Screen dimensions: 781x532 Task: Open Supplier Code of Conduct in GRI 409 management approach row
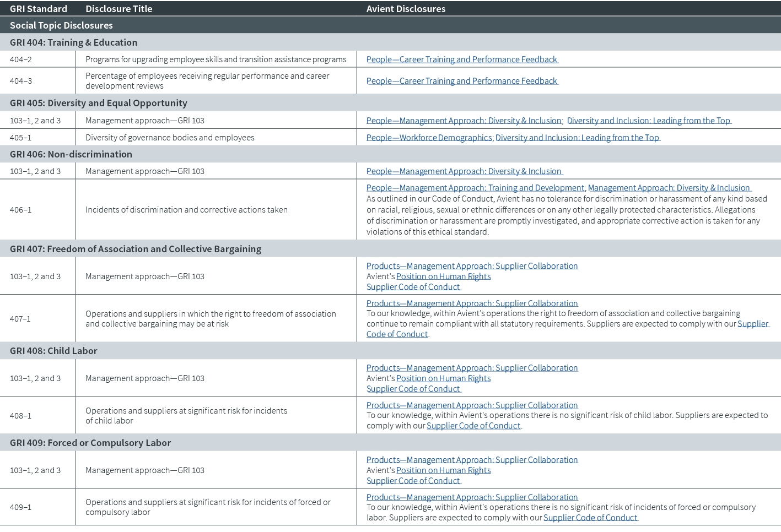click(413, 481)
